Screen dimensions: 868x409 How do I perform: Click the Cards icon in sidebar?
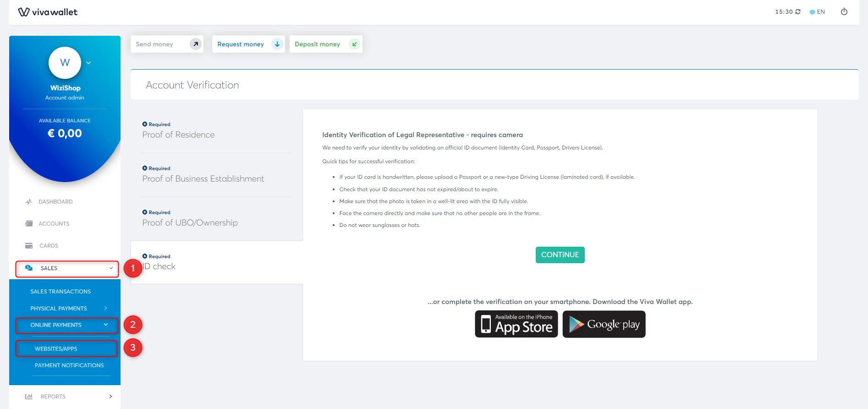[29, 246]
